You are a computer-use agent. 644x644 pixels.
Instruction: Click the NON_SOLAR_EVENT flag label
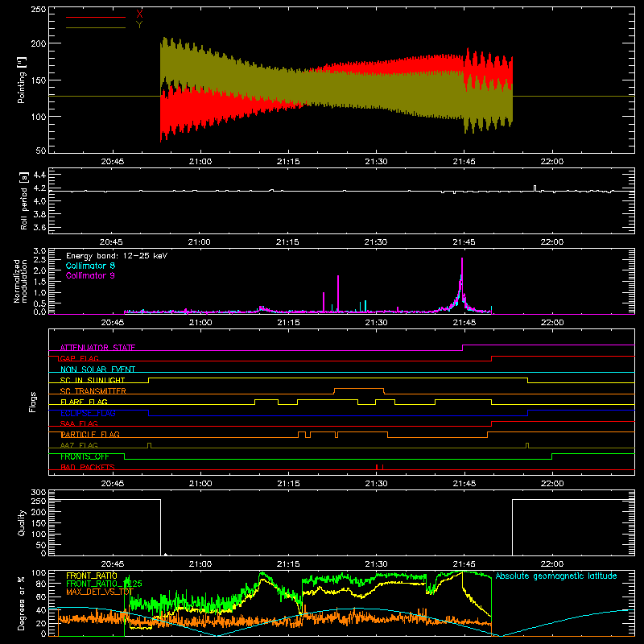(x=97, y=369)
